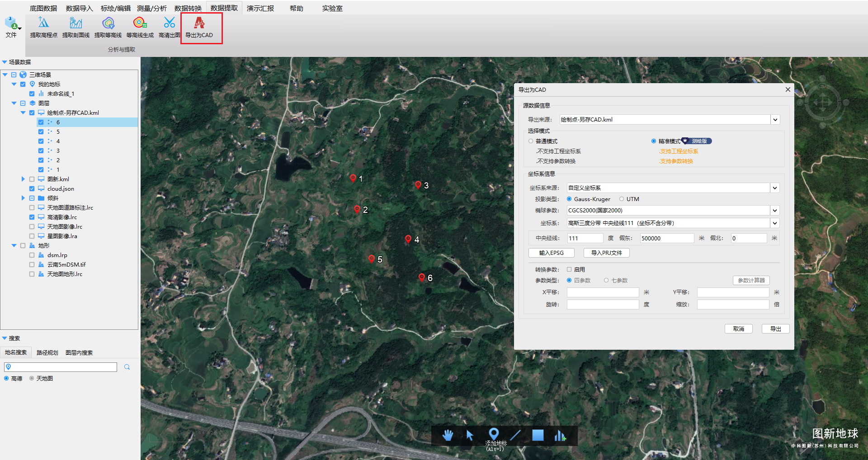Click the 等高线生成 icon
The width and height of the screenshot is (868, 460).
coord(140,23)
